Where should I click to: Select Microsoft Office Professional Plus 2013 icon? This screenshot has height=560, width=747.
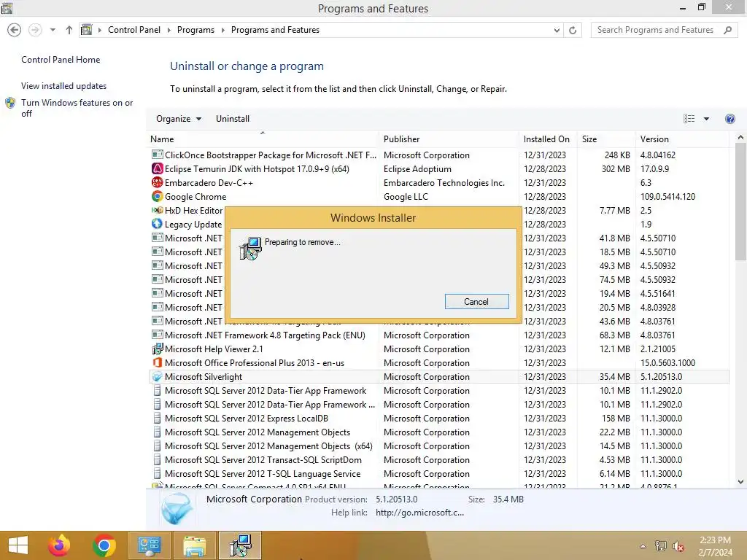click(x=158, y=363)
